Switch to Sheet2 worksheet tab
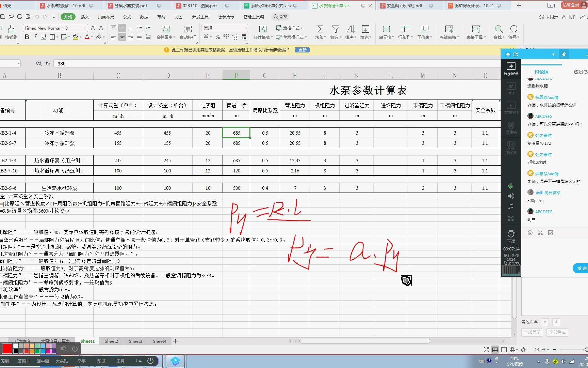 [111, 341]
